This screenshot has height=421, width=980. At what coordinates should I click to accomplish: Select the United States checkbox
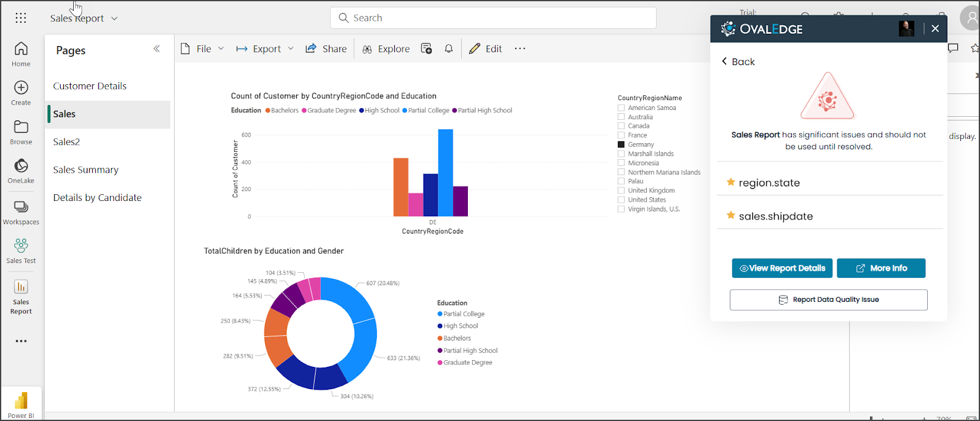pyautogui.click(x=621, y=200)
